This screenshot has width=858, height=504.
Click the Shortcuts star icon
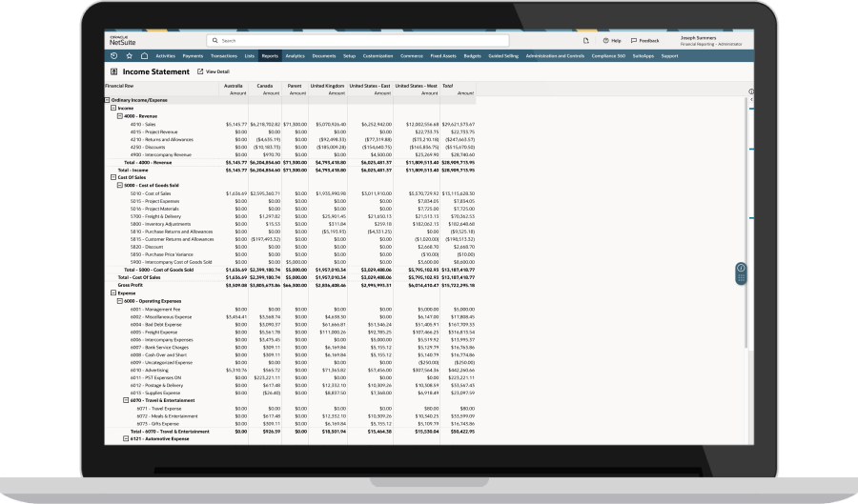coord(130,56)
